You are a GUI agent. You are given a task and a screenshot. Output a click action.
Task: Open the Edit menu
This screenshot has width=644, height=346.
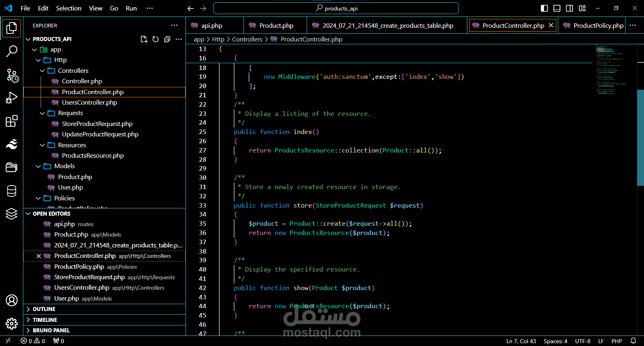point(43,8)
